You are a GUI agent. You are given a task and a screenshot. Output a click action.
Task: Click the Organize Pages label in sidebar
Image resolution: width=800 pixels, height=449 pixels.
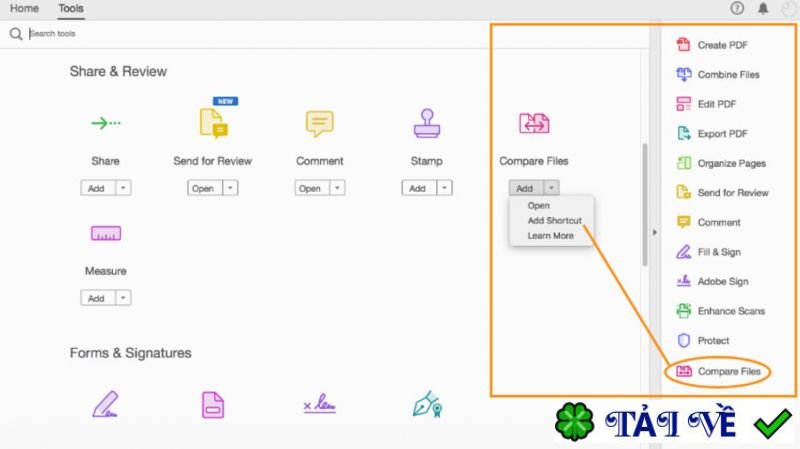point(732,163)
